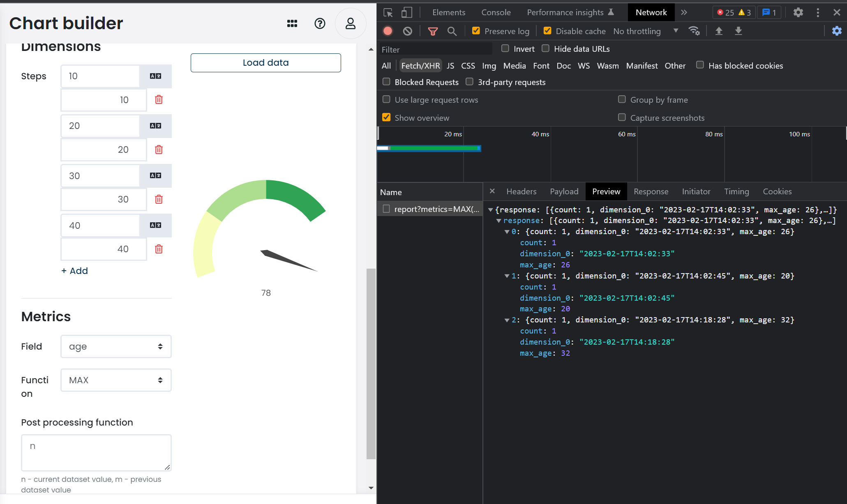847x504 pixels.
Task: Open the help question mark icon
Action: (320, 23)
